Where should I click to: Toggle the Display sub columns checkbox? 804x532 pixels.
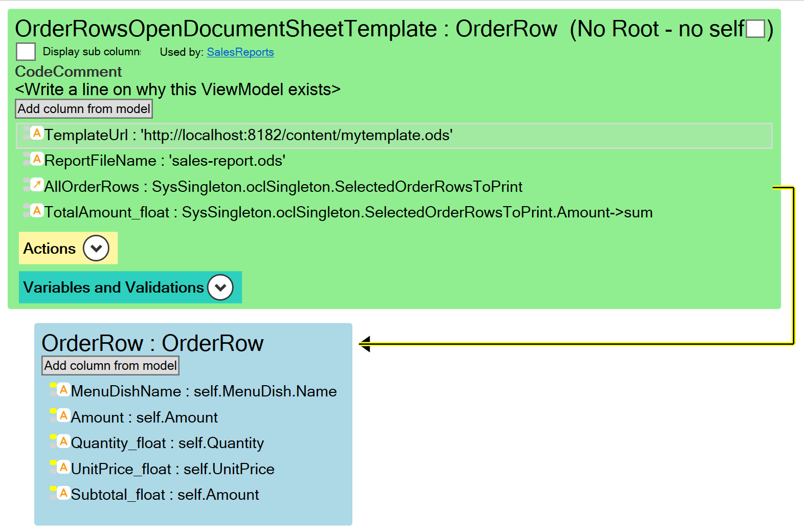[x=26, y=52]
